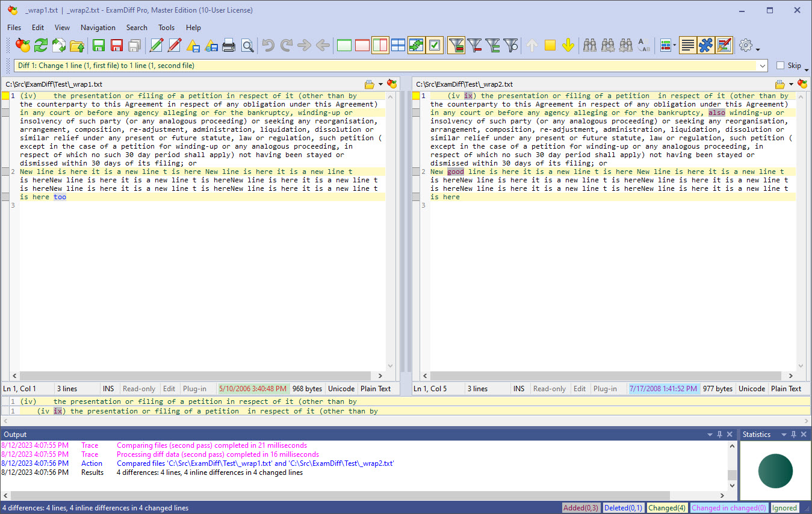The width and height of the screenshot is (812, 514).
Task: Click the Plug-in button in right status bar
Action: 605,389
